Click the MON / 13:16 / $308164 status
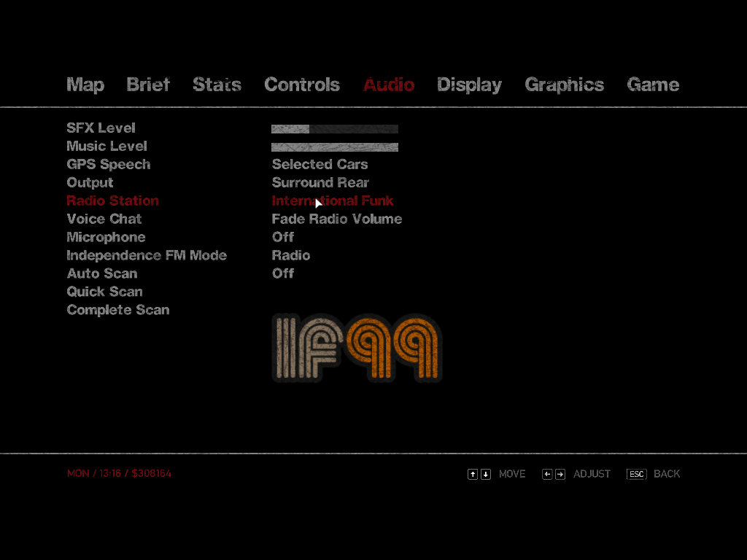The width and height of the screenshot is (747, 560). coord(119,473)
